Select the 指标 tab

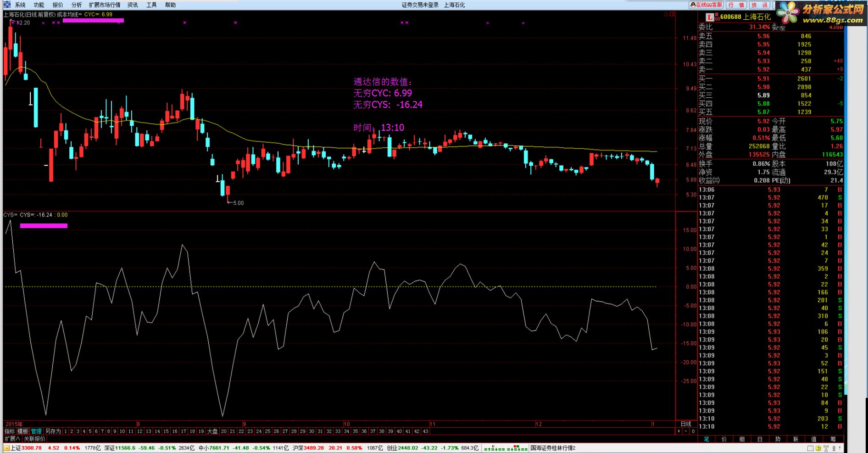[x=10, y=431]
